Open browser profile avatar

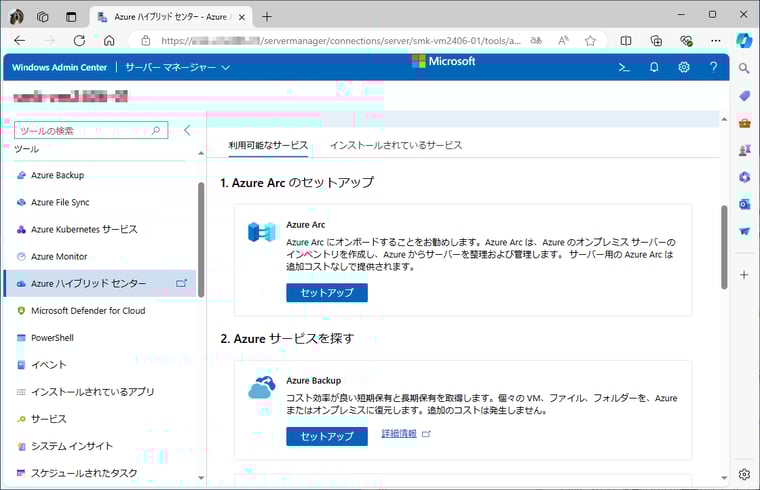[x=16, y=17]
